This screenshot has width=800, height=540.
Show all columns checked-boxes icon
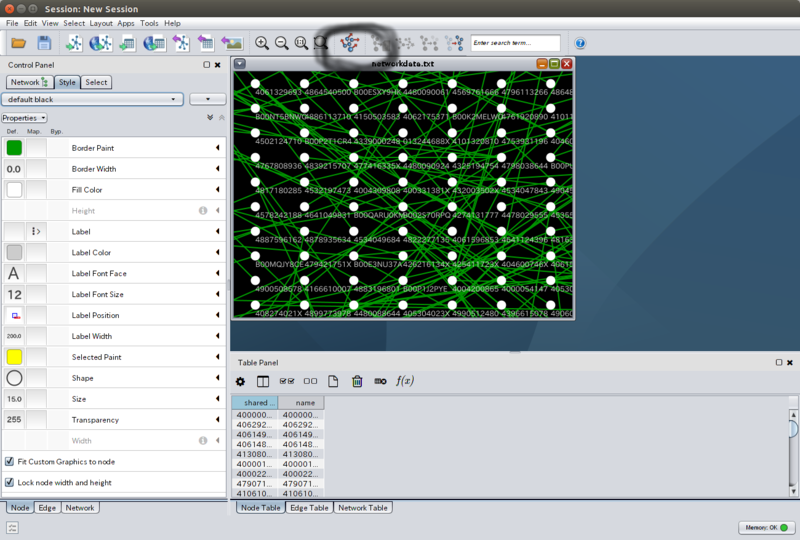(x=287, y=381)
